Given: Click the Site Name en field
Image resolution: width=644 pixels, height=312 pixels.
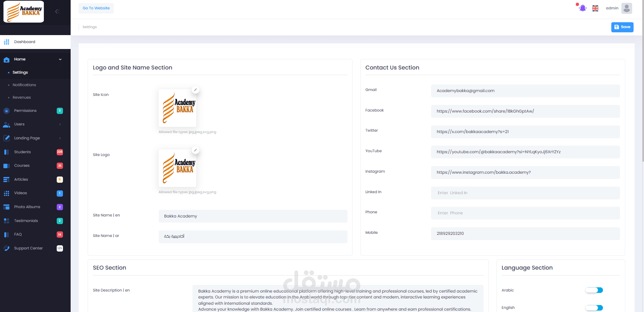Looking at the screenshot, I should point(253,216).
